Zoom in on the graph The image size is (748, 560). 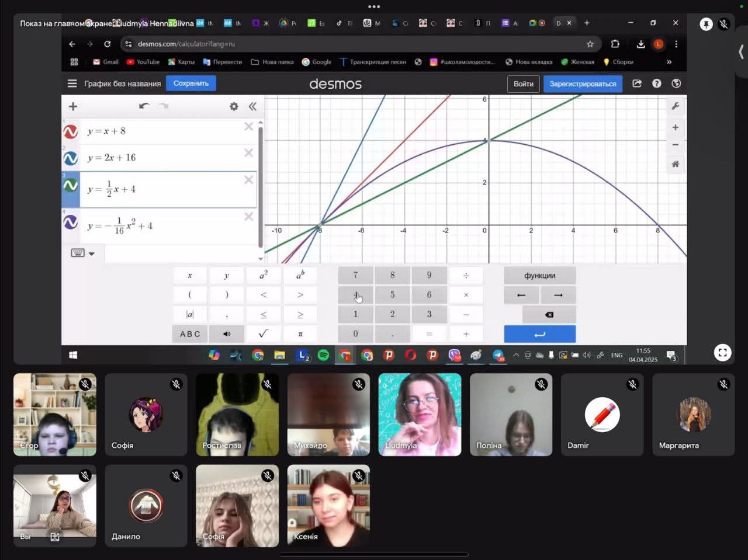[675, 127]
